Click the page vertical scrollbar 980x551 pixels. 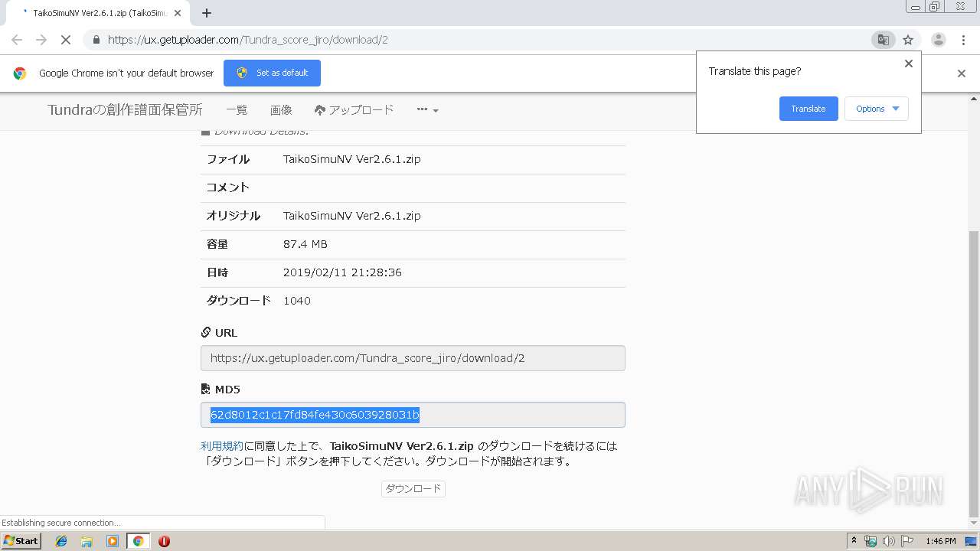point(974,373)
